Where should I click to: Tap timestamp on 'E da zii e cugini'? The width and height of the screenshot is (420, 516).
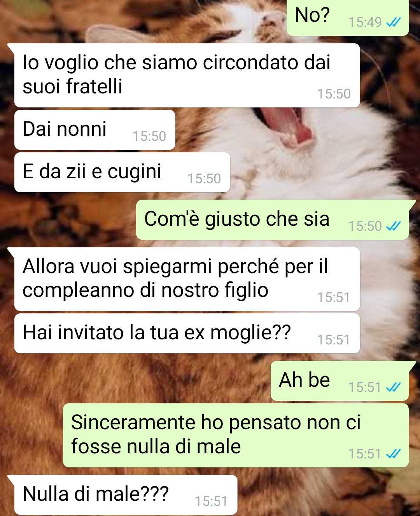pyautogui.click(x=204, y=179)
